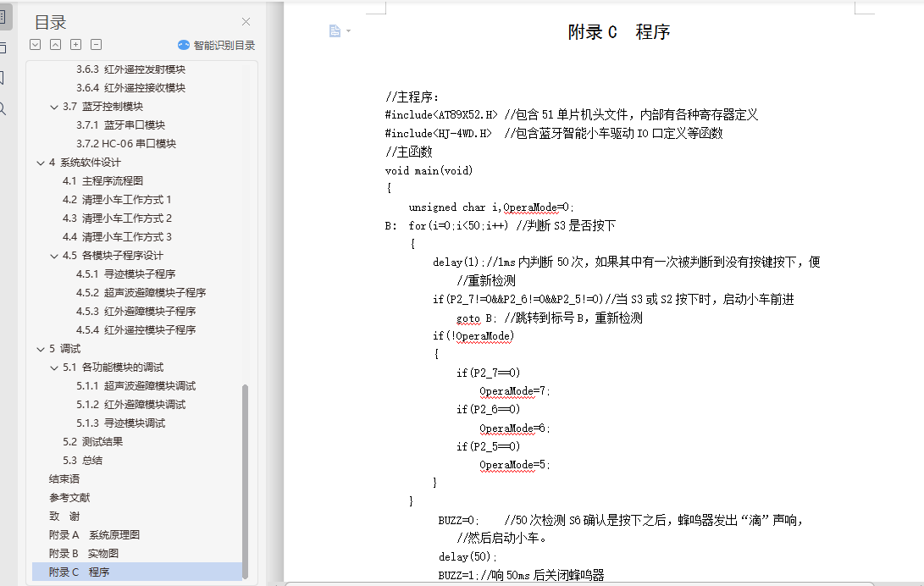Select 5.1.2 红外避障模块调试

click(130, 405)
